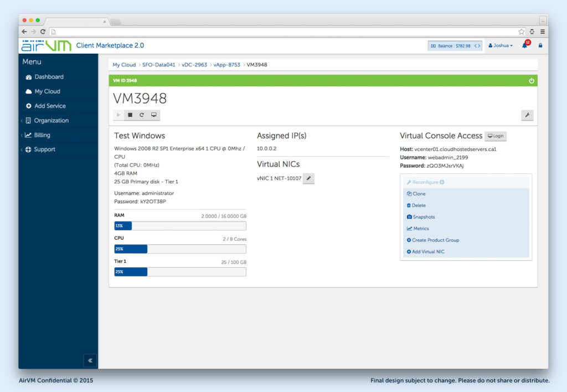The height and width of the screenshot is (392, 567).
Task: Close the browser tab
Action: 105,22
